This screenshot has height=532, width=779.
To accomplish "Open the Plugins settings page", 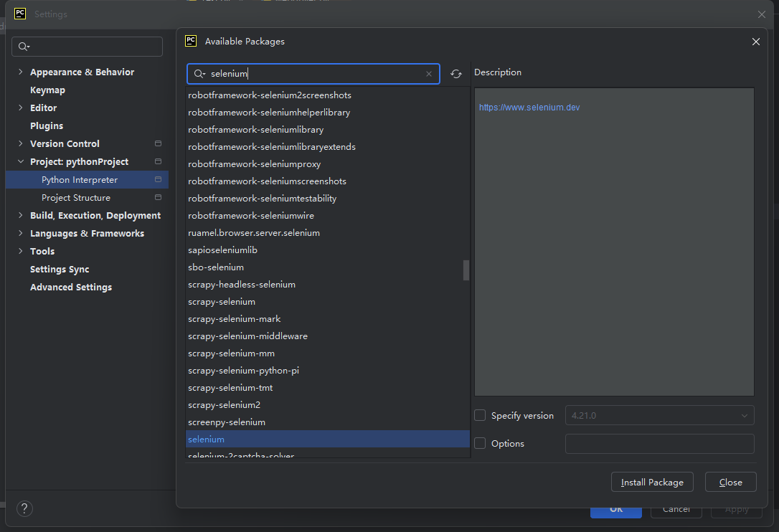I will [x=46, y=125].
